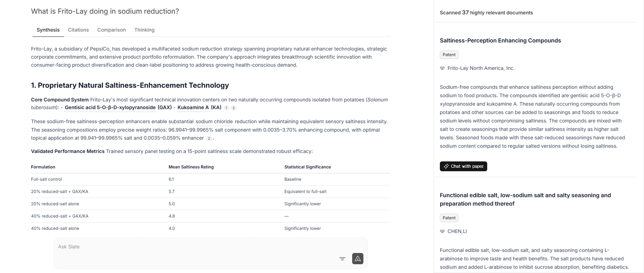The width and height of the screenshot is (644, 273).
Task: Click the Gentisic acid 5-O-β-D-xylopyranoside term link
Action: (x=110, y=108)
